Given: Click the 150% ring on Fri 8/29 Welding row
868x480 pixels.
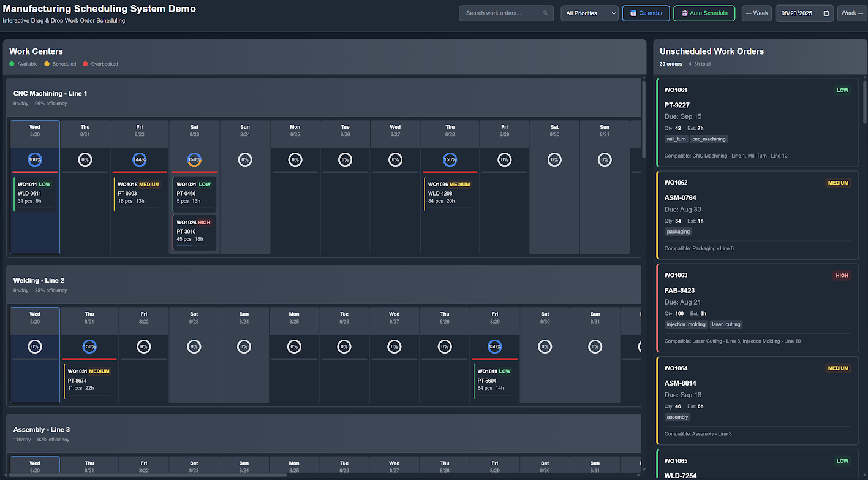Looking at the screenshot, I should pyautogui.click(x=495, y=346).
